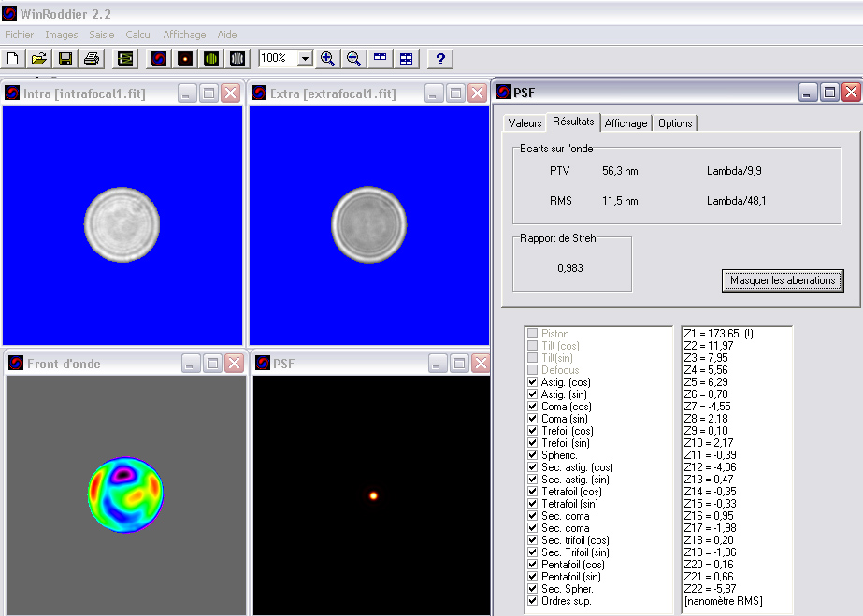Screen dimensions: 863x616
Task: Maximize the Front d'onde window
Action: pyautogui.click(x=212, y=363)
